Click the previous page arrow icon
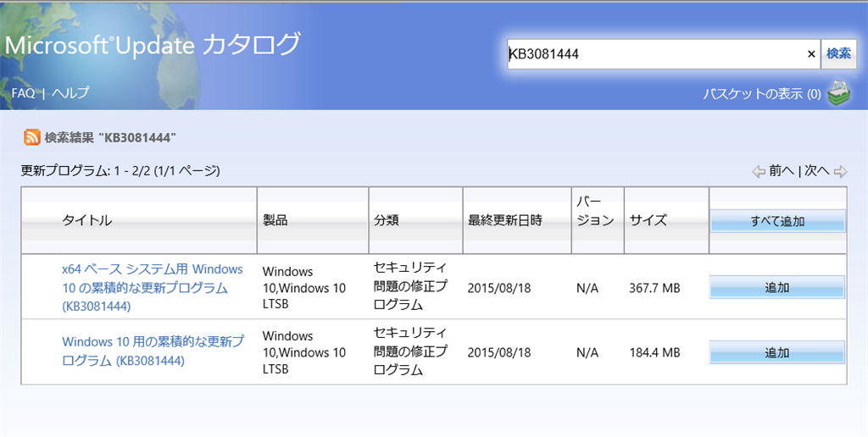 click(759, 171)
